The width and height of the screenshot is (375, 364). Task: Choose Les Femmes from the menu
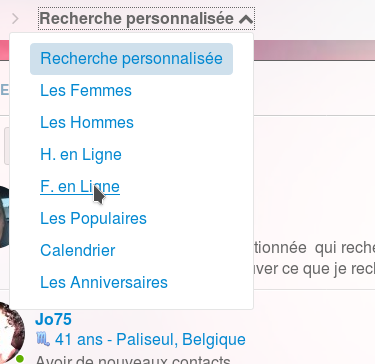pyautogui.click(x=86, y=91)
